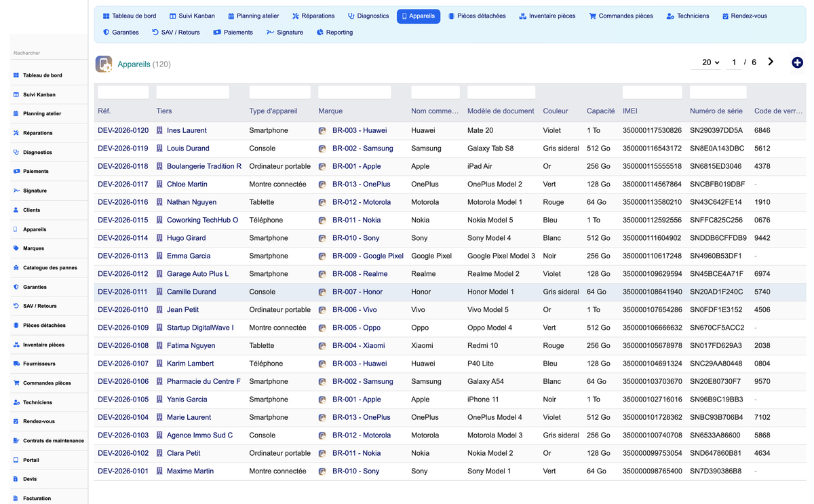Open Contrats de maintenance in sidebar

coord(54,441)
